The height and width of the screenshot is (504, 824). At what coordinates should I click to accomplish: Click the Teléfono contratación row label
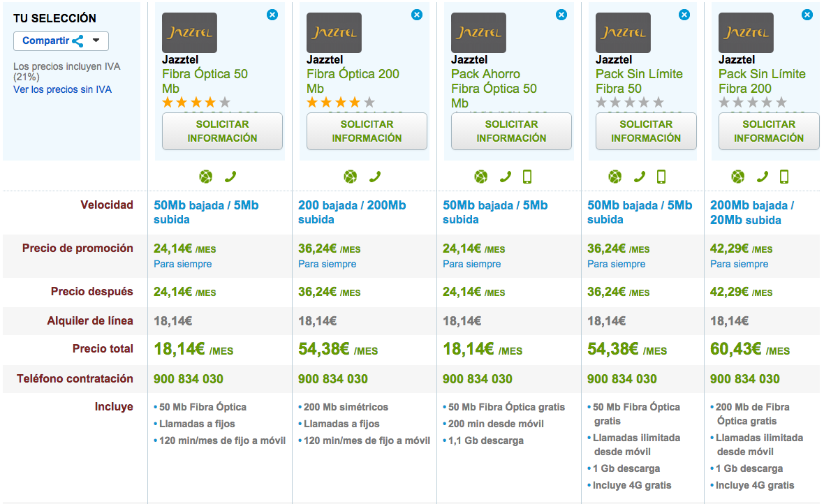[x=75, y=378]
